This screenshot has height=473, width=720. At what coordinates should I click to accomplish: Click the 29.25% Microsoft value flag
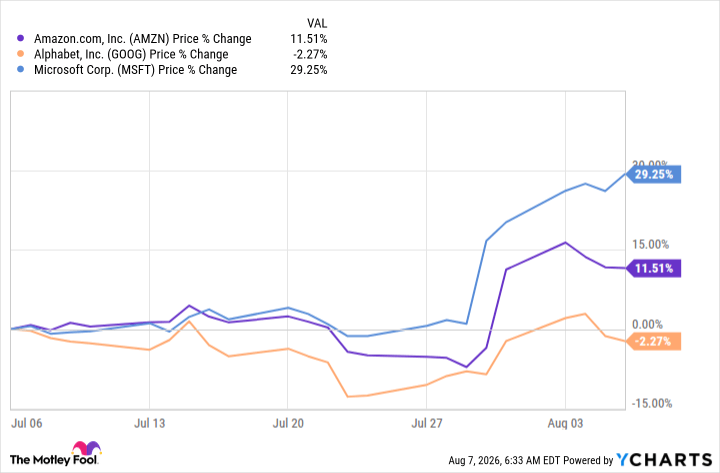(653, 175)
